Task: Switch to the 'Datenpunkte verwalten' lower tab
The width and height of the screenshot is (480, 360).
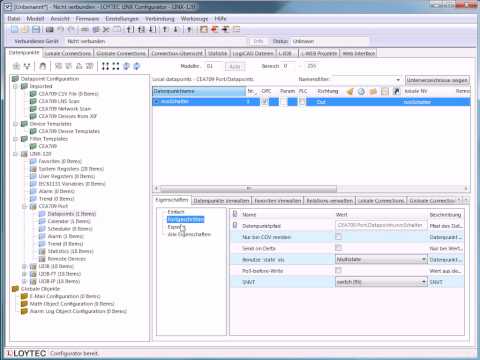Action: point(221,201)
